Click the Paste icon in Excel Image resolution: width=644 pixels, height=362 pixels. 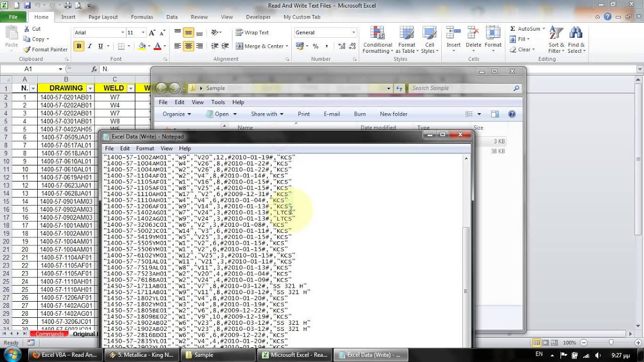pos(11,34)
